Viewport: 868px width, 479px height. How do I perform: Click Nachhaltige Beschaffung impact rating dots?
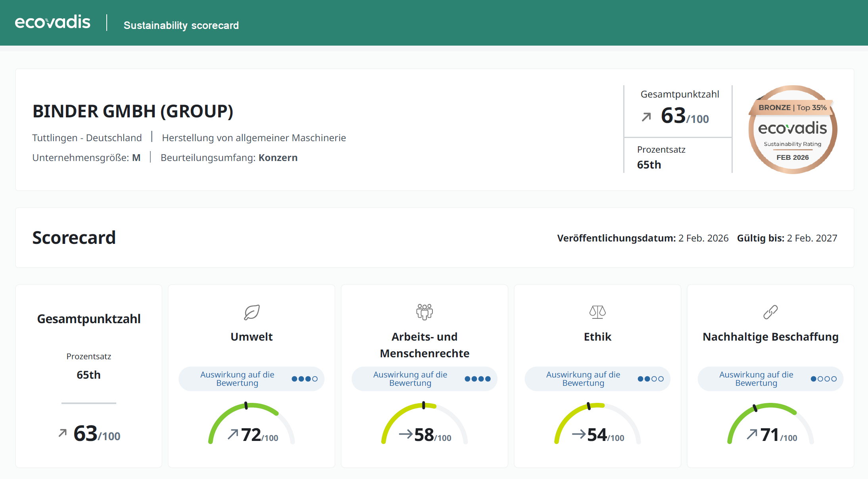[824, 379]
